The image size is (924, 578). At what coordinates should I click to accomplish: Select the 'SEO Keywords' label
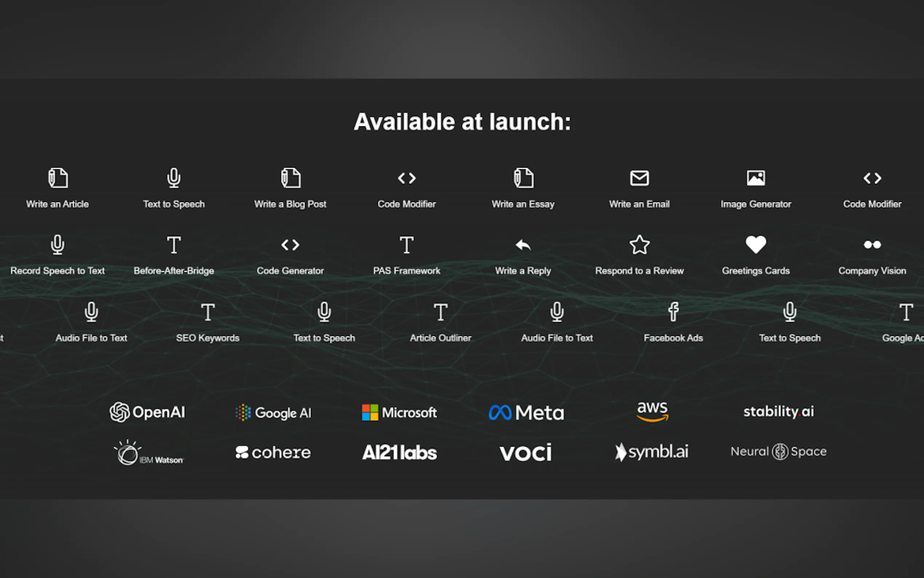click(208, 338)
